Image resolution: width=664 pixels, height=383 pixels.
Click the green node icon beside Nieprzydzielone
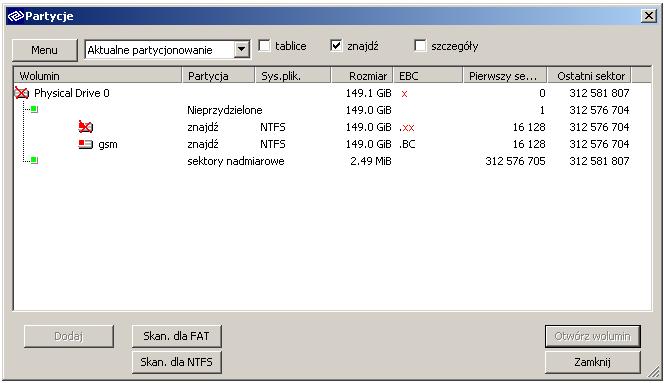(34, 110)
